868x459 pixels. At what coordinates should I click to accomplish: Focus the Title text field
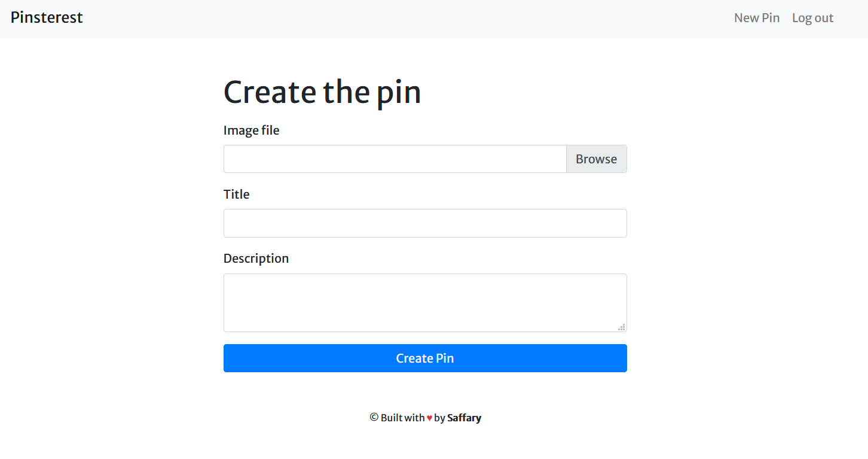coord(425,223)
